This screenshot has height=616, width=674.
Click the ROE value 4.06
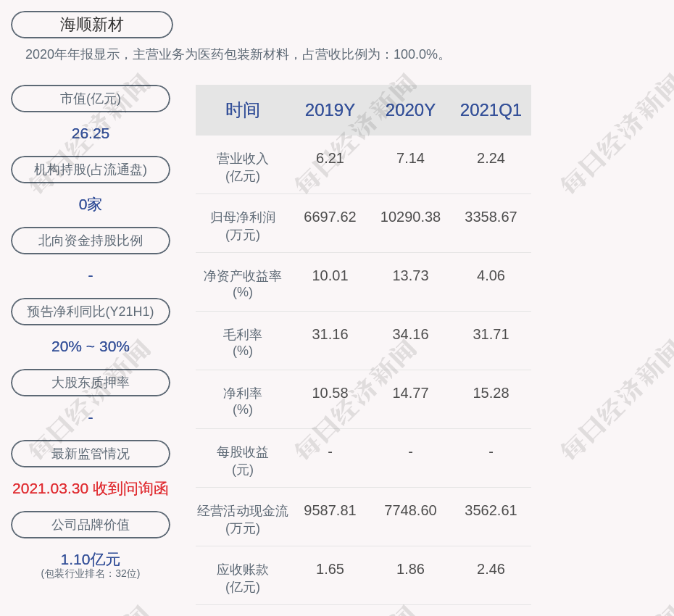click(x=491, y=276)
